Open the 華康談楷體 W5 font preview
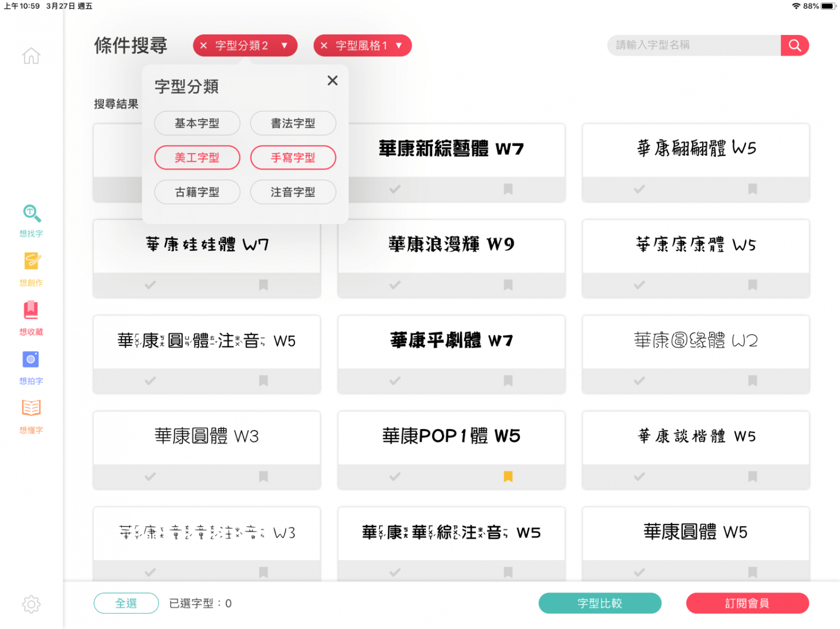 pyautogui.click(x=696, y=438)
